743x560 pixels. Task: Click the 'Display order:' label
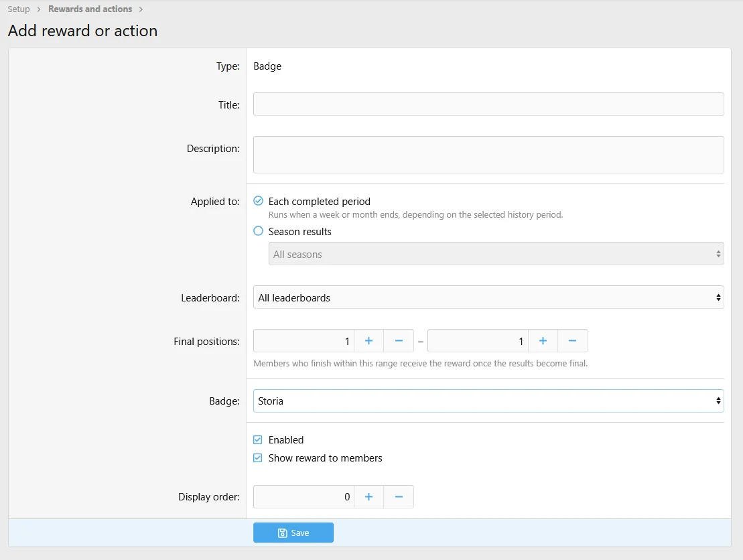point(208,497)
